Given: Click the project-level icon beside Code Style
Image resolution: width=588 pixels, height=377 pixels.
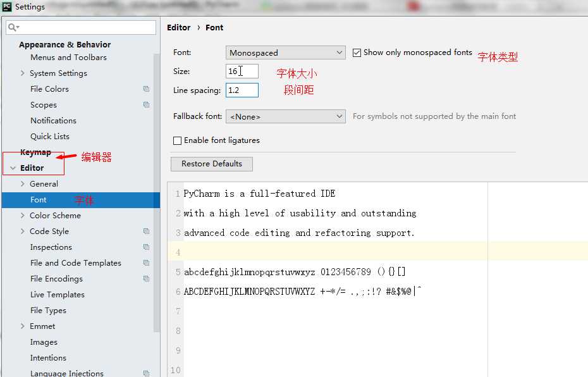Looking at the screenshot, I should [146, 231].
